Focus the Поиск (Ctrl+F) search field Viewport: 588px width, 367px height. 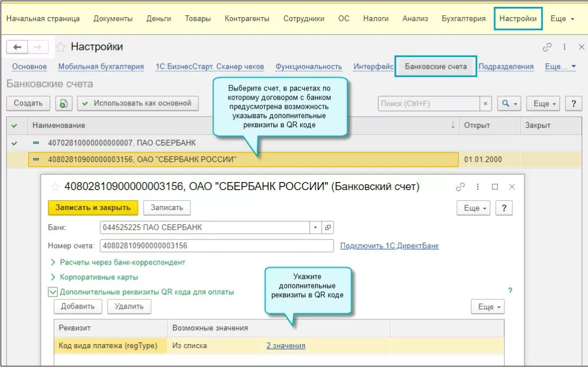coord(428,104)
